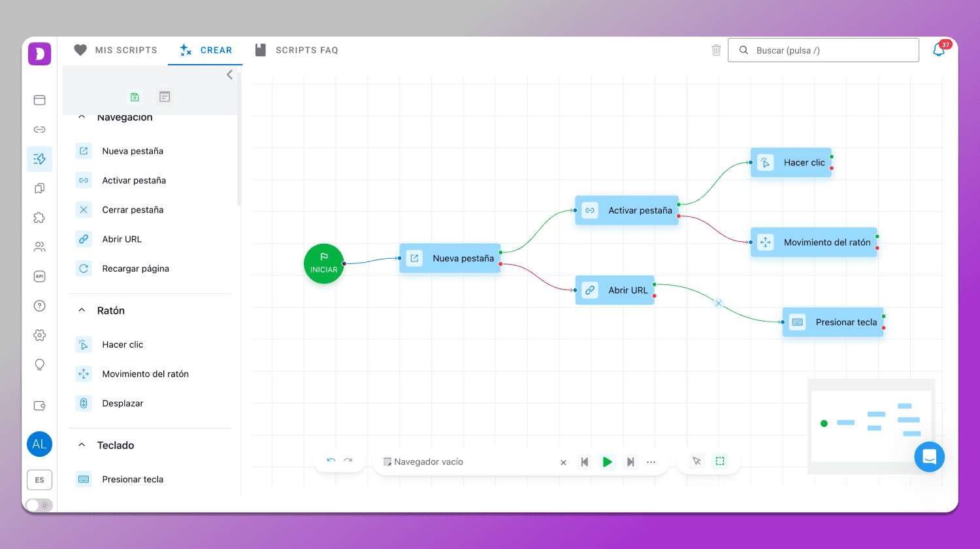Click the notification bell icon
The height and width of the screenshot is (549, 980).
point(939,50)
